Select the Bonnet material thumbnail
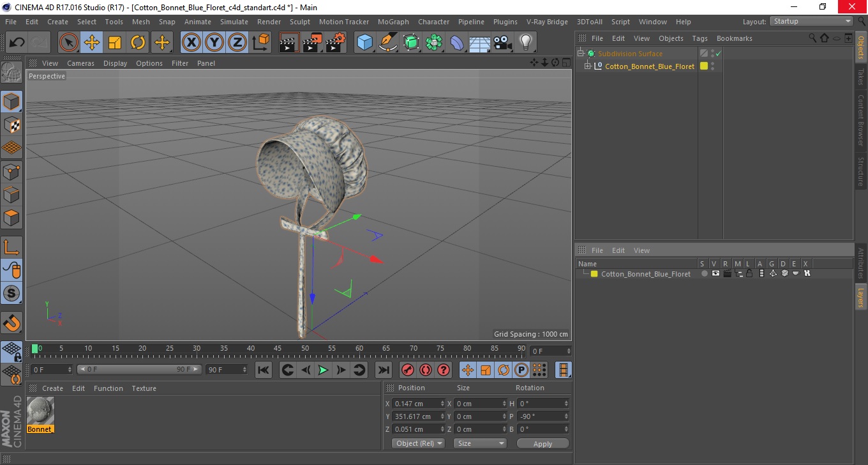The image size is (868, 465). [40, 411]
